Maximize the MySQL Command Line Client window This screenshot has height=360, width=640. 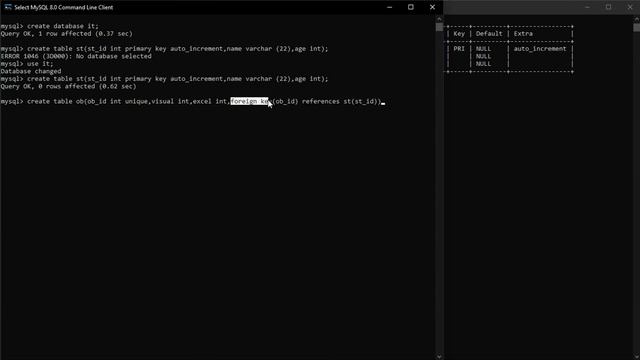pyautogui.click(x=411, y=7)
